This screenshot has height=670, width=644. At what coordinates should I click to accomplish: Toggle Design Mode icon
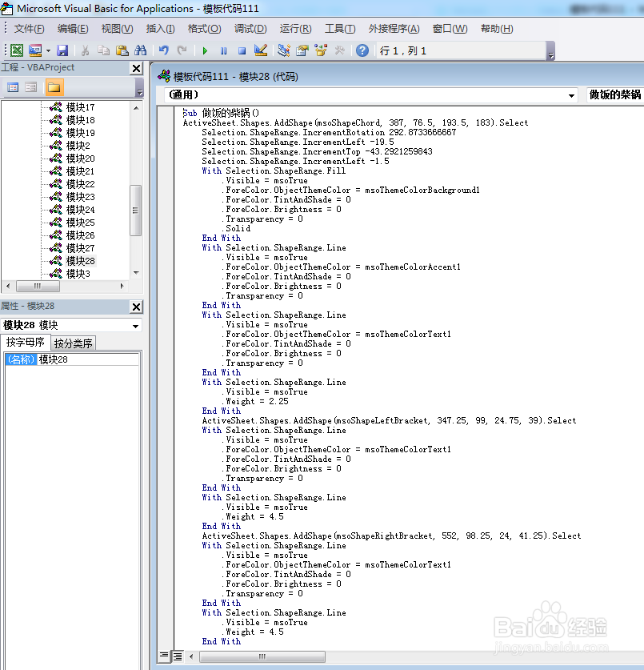point(261,50)
